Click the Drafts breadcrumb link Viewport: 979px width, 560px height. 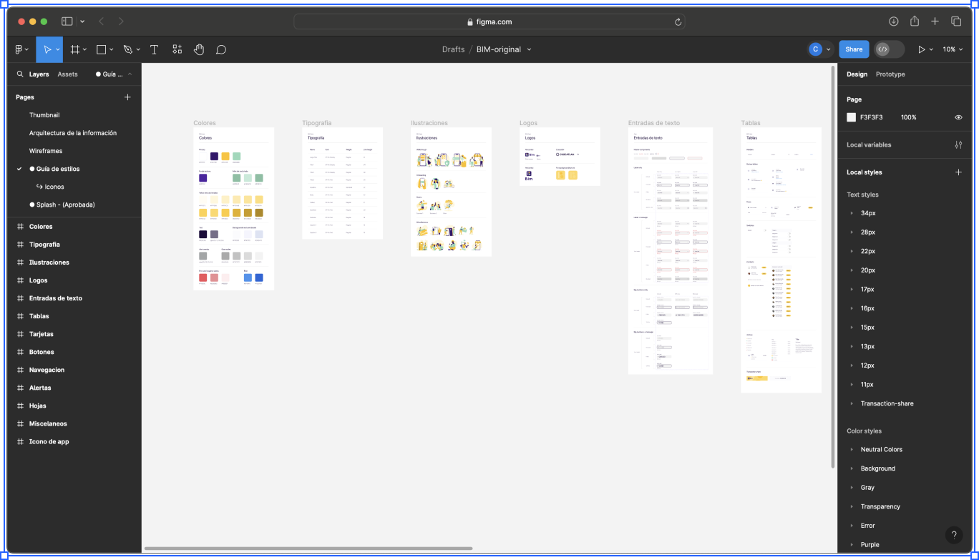tap(453, 49)
